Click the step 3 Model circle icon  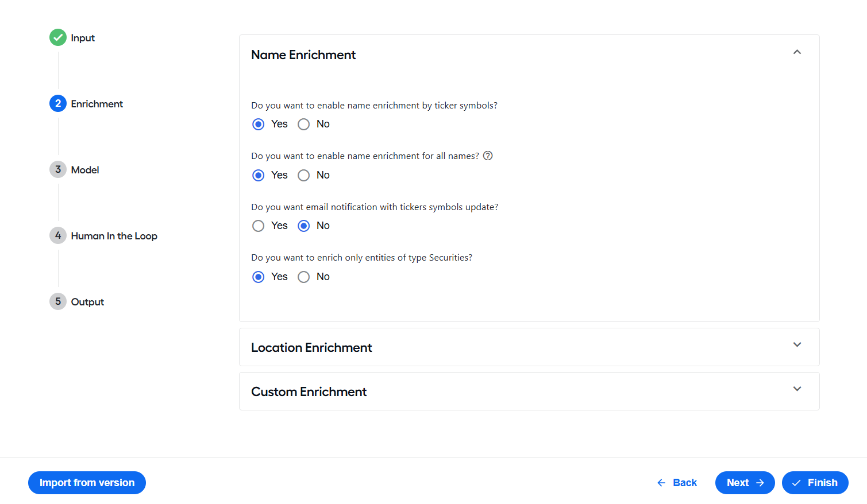pos(58,169)
